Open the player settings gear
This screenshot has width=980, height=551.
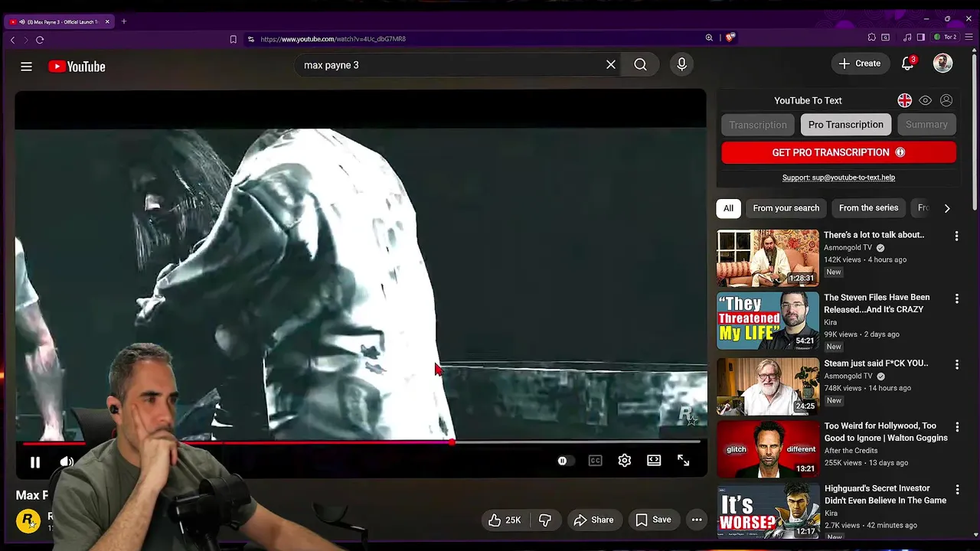tap(625, 461)
